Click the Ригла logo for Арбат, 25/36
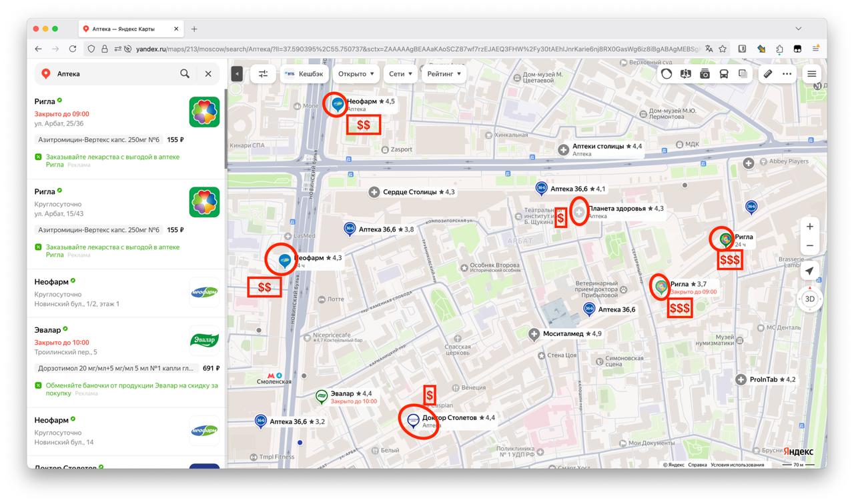 coord(204,112)
